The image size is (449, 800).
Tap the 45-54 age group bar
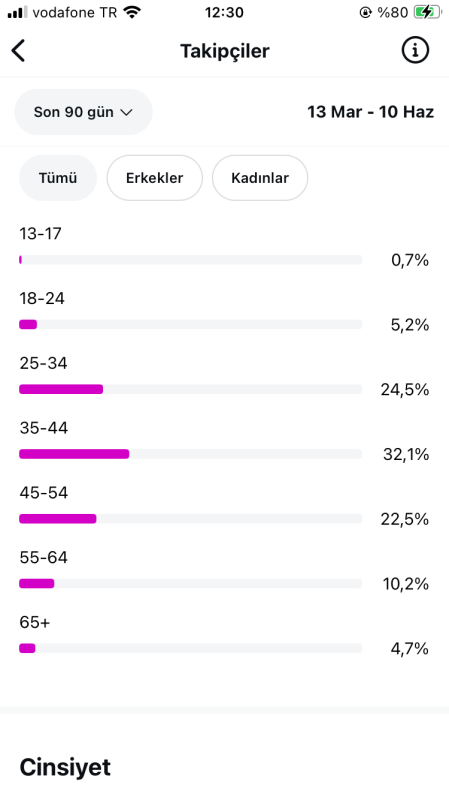tap(190, 519)
